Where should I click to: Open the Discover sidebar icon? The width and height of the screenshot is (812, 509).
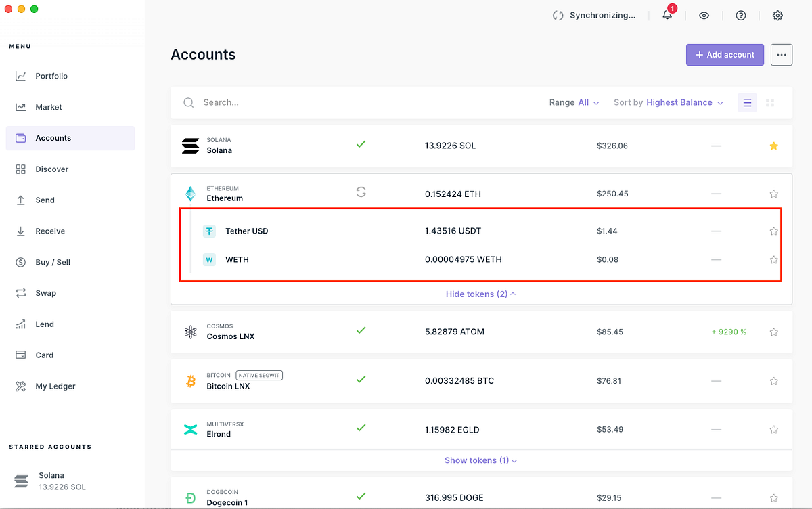(x=20, y=169)
